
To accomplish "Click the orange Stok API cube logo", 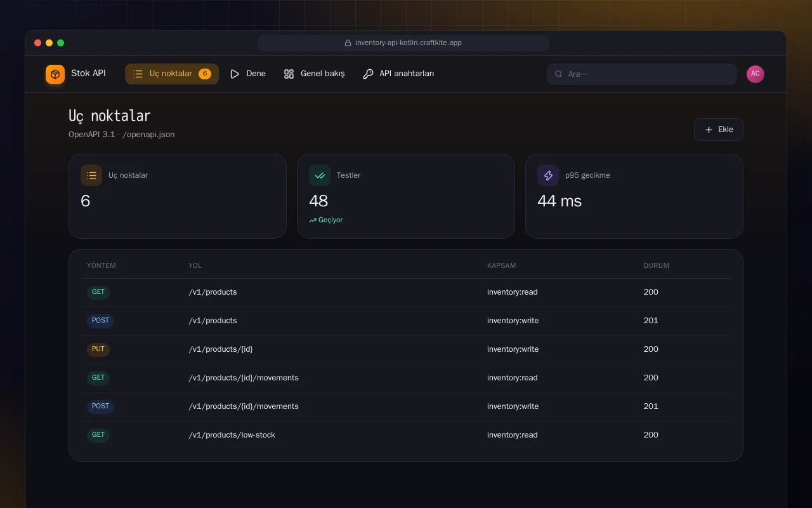I will point(55,74).
